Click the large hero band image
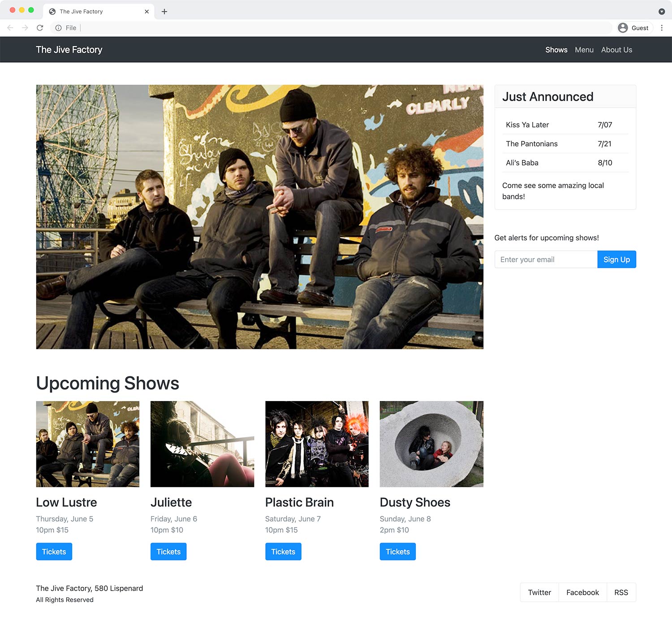Viewport: 672px width, 621px height. click(x=259, y=216)
